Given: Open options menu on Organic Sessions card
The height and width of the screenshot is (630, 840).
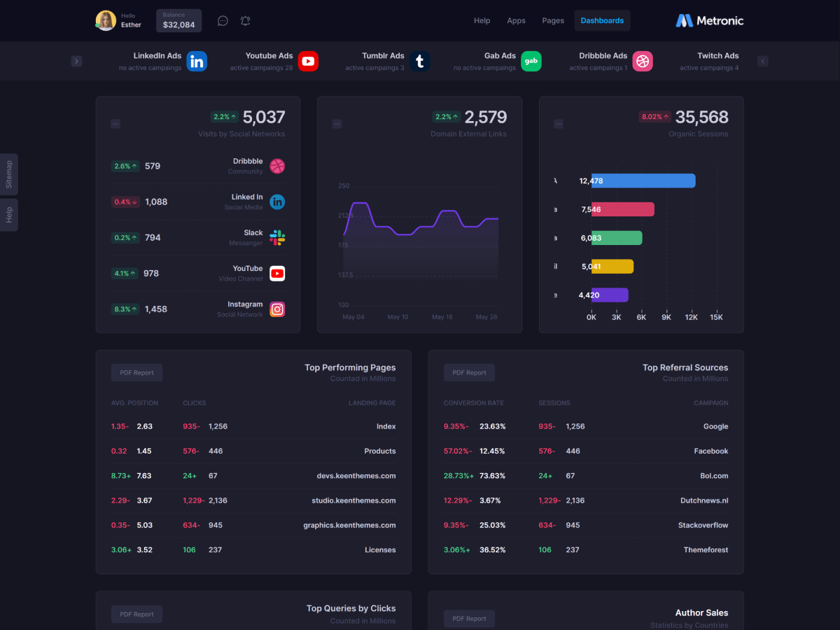Looking at the screenshot, I should 559,124.
